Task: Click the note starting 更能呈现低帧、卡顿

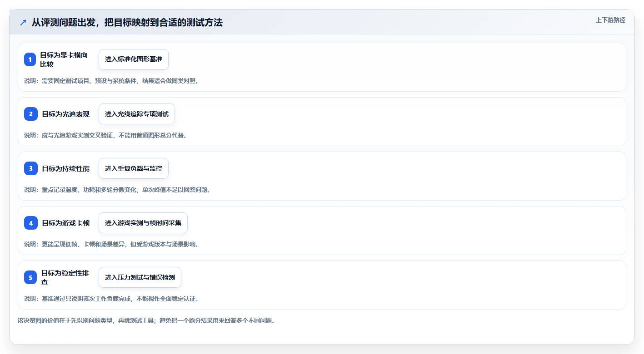Action: click(111, 244)
